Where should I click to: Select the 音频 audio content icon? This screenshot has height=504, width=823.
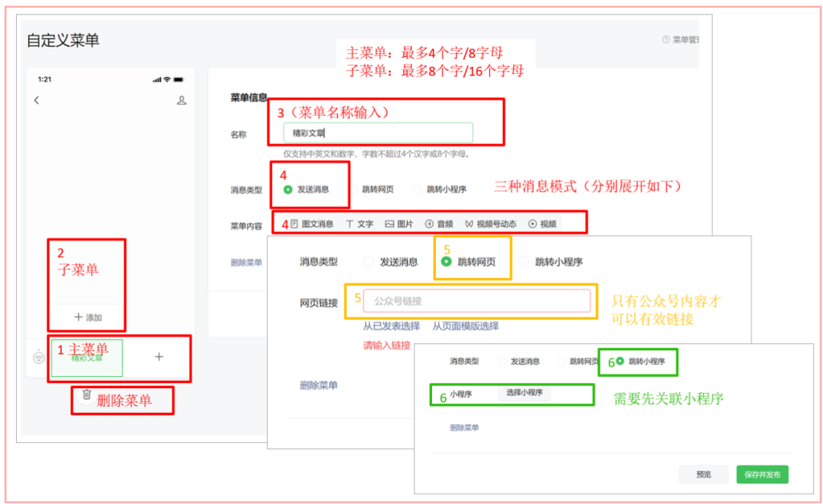(440, 224)
